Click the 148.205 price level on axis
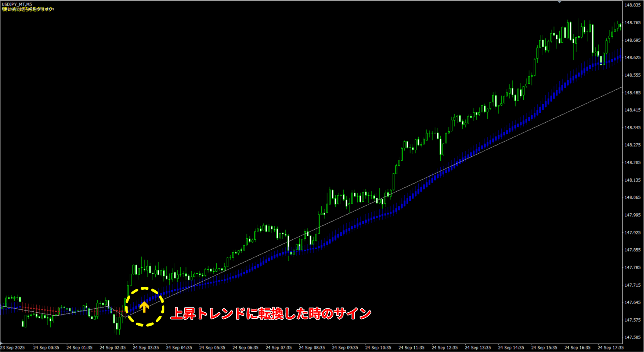Viewport: 644px width, 352px height. pyautogui.click(x=632, y=163)
